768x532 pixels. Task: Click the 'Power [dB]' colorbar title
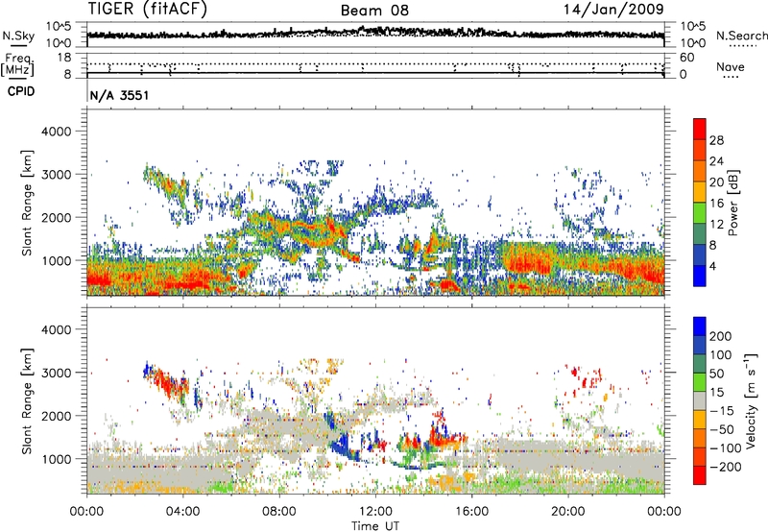pyautogui.click(x=733, y=203)
